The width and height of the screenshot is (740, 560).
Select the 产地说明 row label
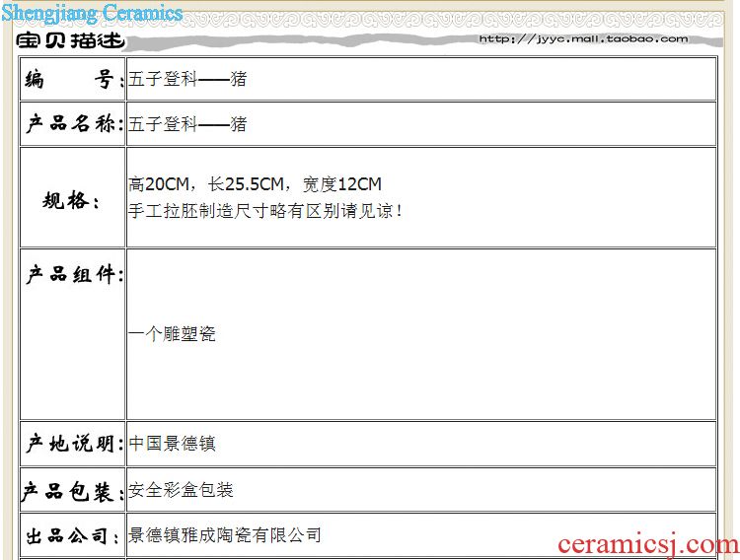[x=73, y=444]
